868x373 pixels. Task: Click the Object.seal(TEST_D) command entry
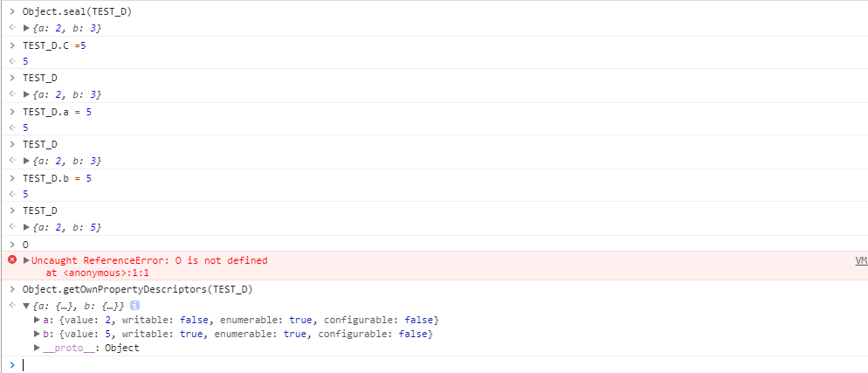[71, 11]
